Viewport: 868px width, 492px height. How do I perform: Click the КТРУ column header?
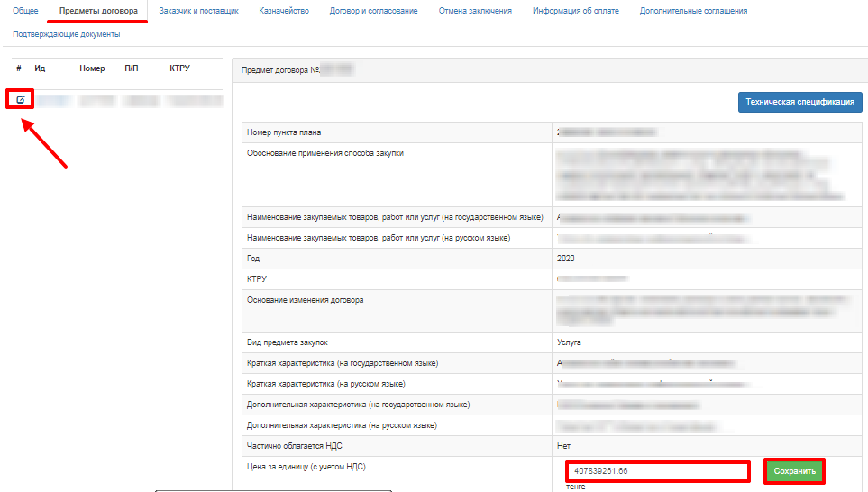tap(179, 68)
